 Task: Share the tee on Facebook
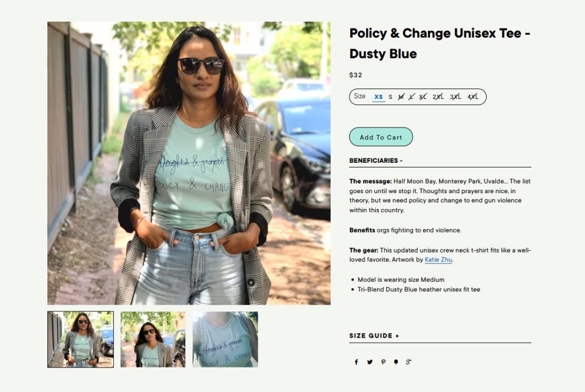click(x=356, y=362)
